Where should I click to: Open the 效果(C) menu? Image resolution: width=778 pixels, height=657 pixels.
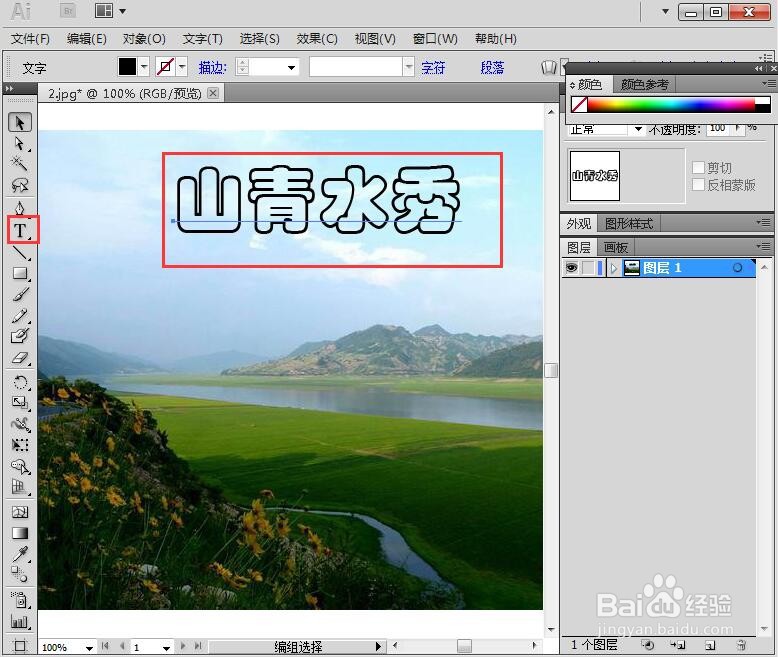coord(317,39)
